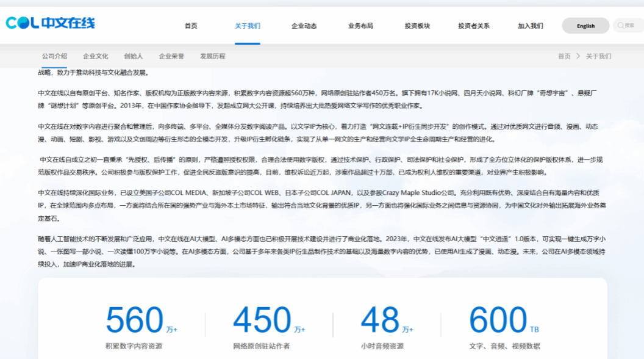The width and height of the screenshot is (644, 359).
Task: Open the 首页 navigation menu item
Action: click(191, 26)
